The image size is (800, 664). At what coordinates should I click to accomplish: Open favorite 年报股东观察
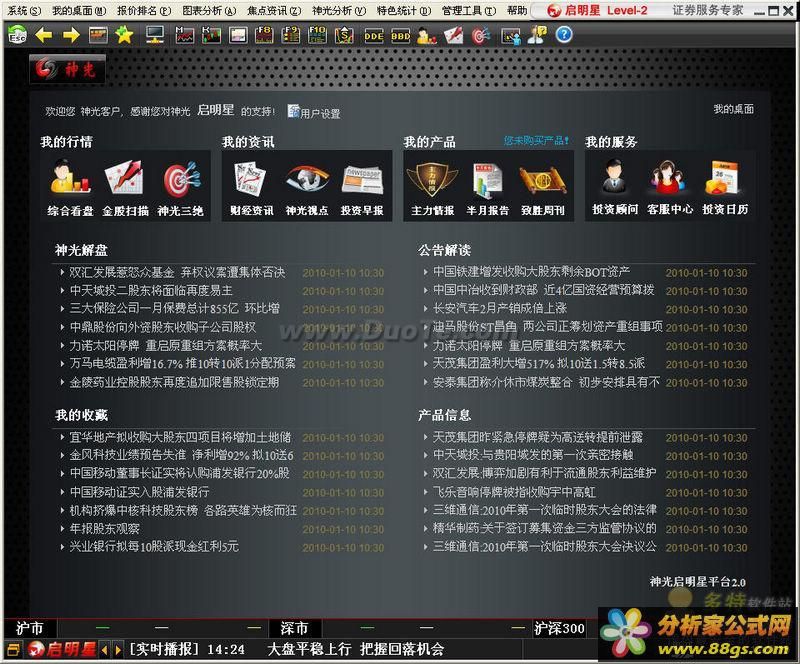(x=104, y=529)
